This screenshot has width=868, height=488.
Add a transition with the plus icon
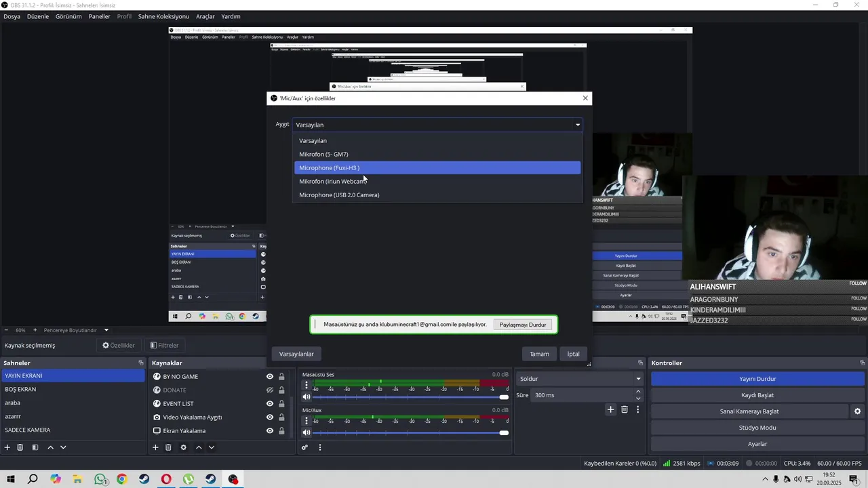610,409
